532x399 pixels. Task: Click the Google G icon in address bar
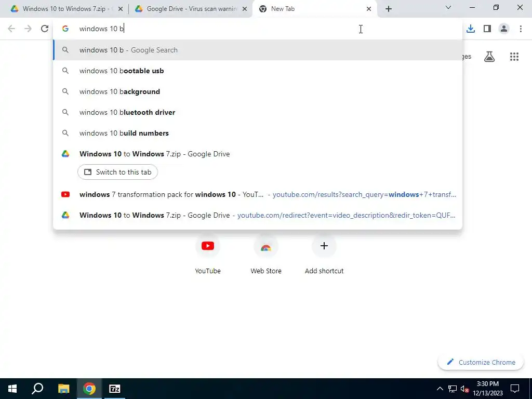(x=65, y=29)
